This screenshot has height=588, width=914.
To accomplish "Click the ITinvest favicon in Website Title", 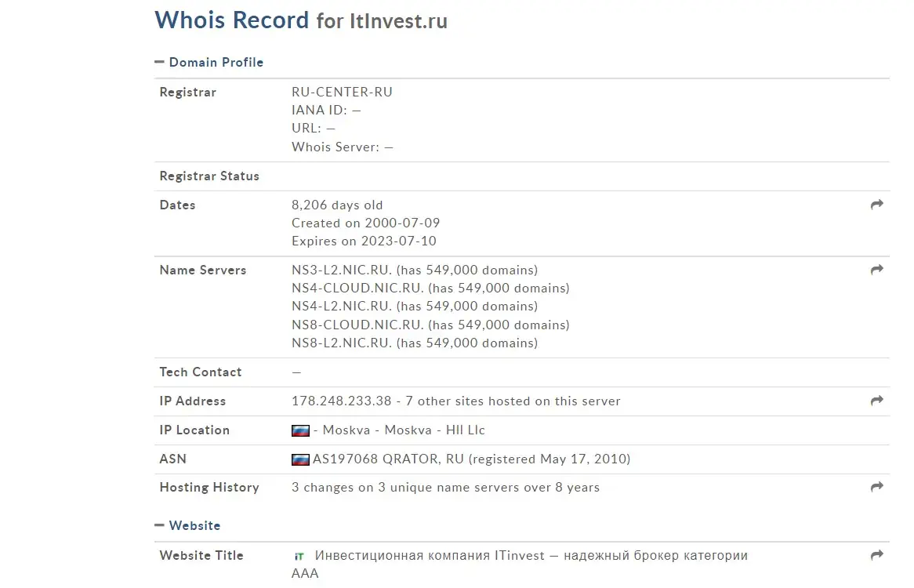I will coord(299,557).
